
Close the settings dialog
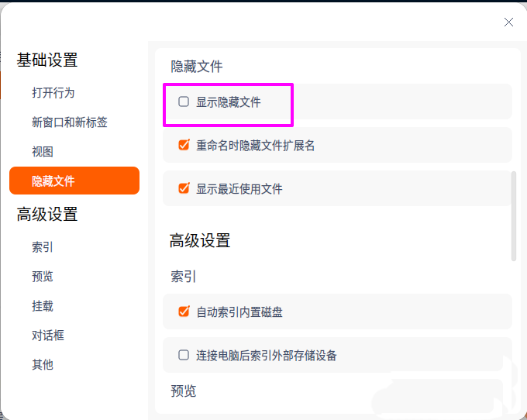coord(508,22)
